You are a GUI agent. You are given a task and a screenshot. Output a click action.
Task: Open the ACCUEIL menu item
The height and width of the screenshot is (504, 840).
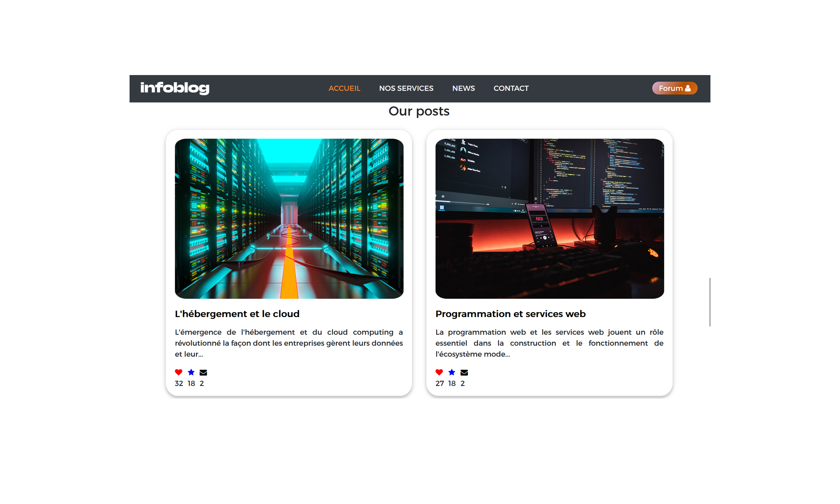tap(344, 88)
